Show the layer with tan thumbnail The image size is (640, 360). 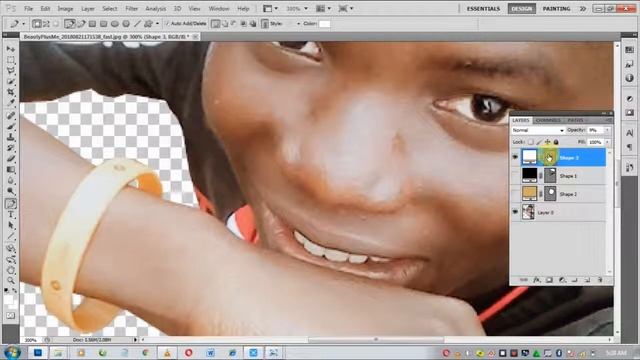[515, 194]
